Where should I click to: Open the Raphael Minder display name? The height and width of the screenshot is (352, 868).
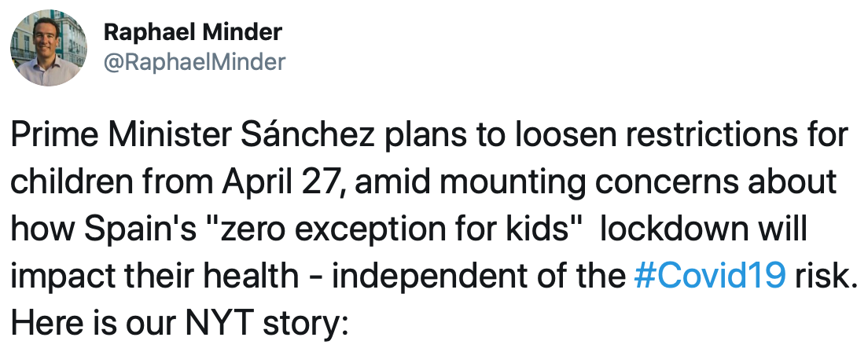[x=193, y=32]
